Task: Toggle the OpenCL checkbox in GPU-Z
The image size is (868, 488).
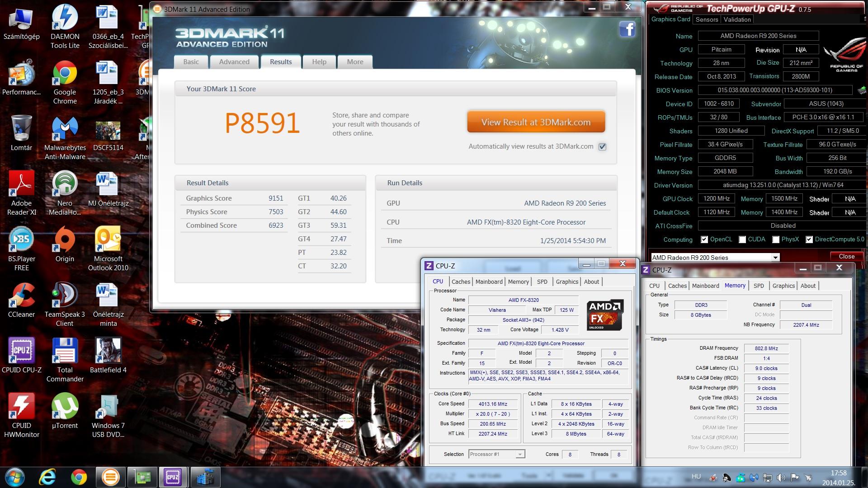Action: tap(704, 239)
